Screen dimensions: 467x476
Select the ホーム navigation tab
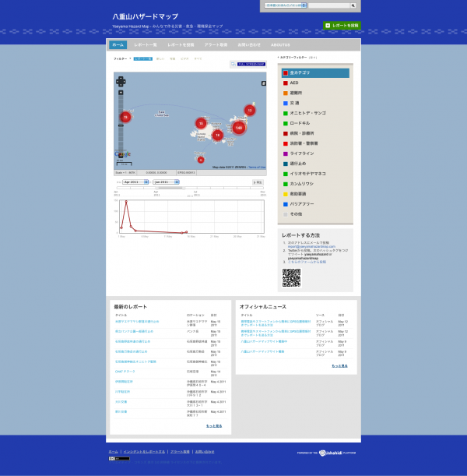click(x=118, y=45)
